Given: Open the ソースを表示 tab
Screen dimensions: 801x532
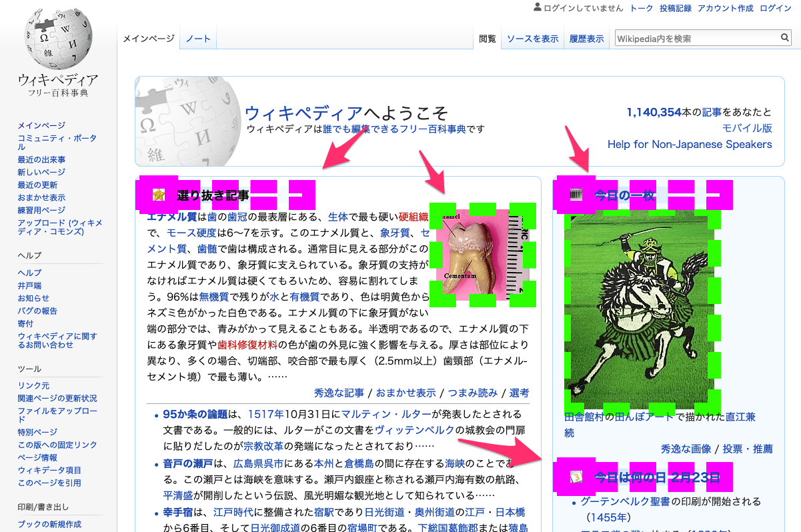Looking at the screenshot, I should point(532,39).
